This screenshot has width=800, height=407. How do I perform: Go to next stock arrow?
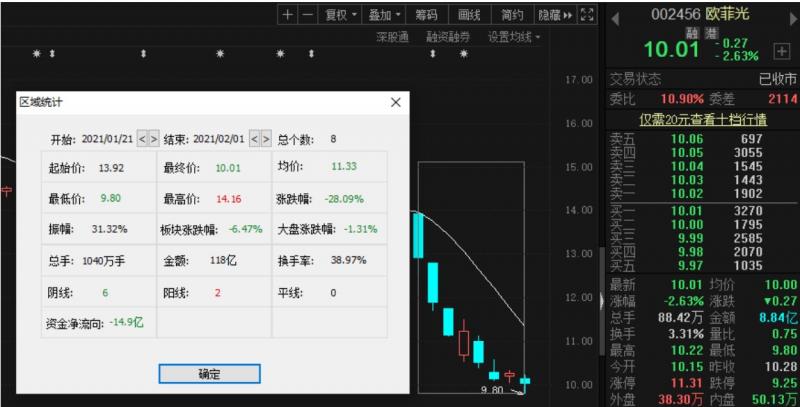pos(794,19)
